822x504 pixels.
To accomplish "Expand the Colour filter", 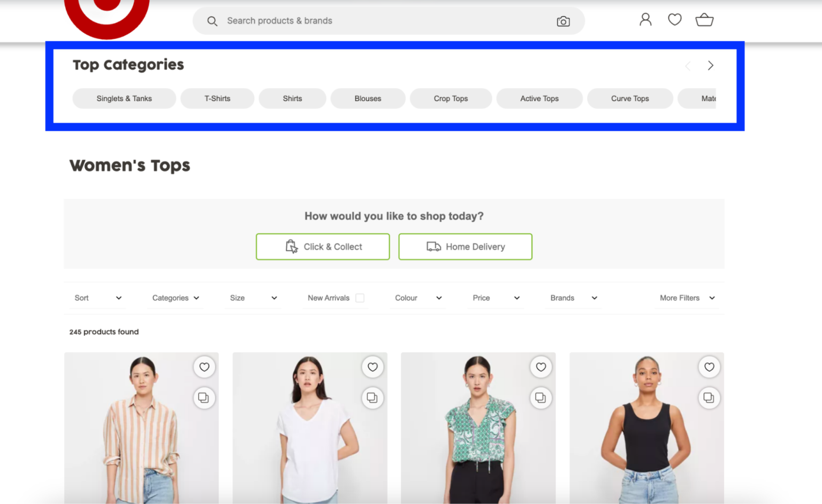I will click(x=417, y=297).
